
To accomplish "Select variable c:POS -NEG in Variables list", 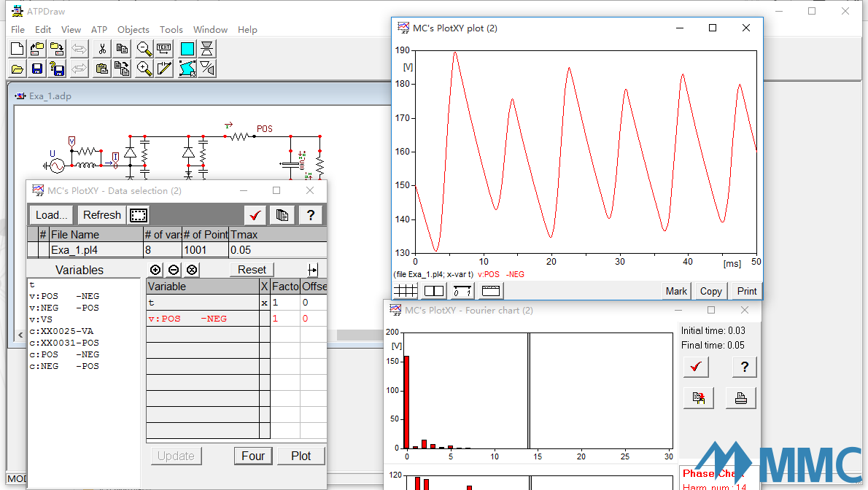I will pyautogui.click(x=64, y=354).
